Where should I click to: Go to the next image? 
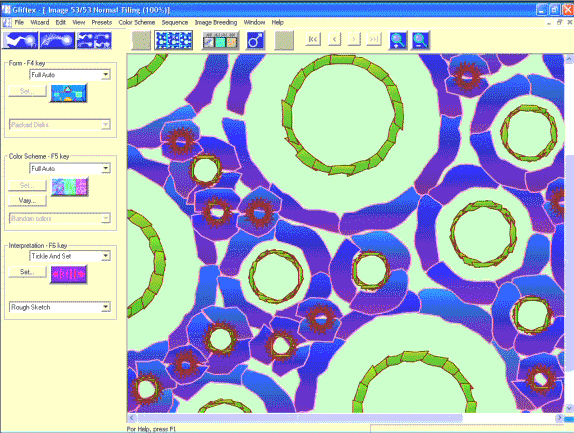[354, 39]
